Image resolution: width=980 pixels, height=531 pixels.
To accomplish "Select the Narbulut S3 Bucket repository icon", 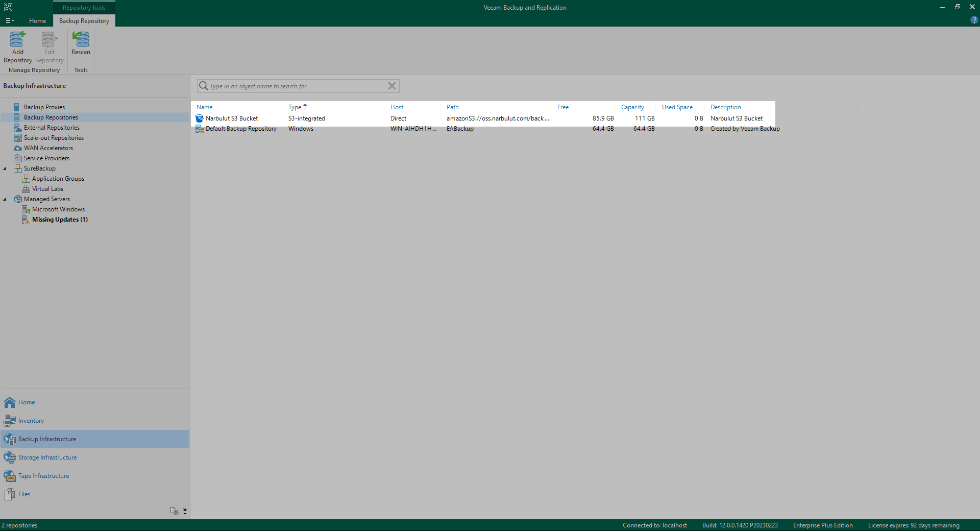I will pos(200,118).
